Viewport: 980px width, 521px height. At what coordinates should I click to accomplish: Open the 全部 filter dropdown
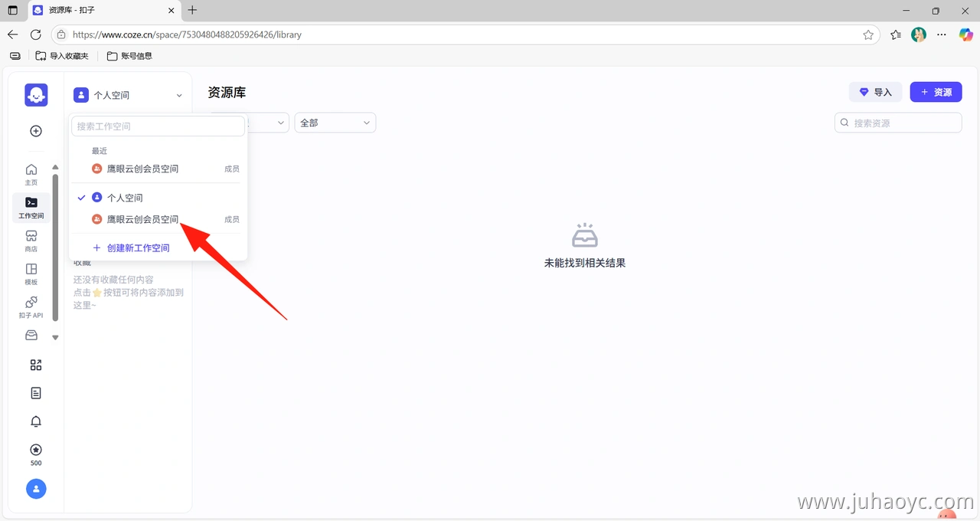pos(335,123)
